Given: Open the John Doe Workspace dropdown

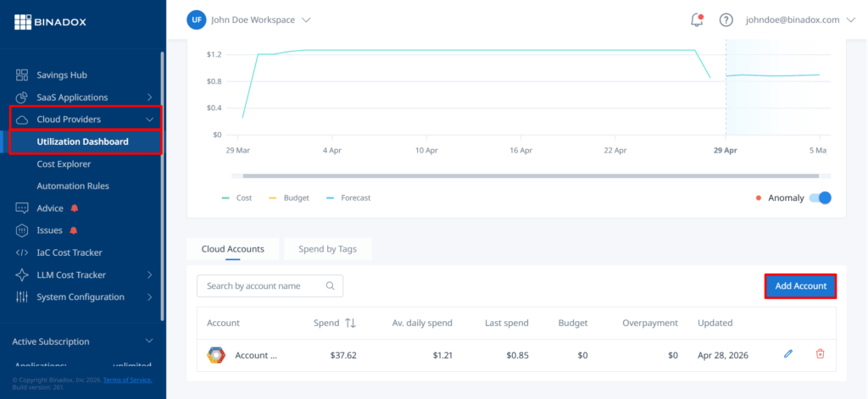Looking at the screenshot, I should tap(248, 20).
